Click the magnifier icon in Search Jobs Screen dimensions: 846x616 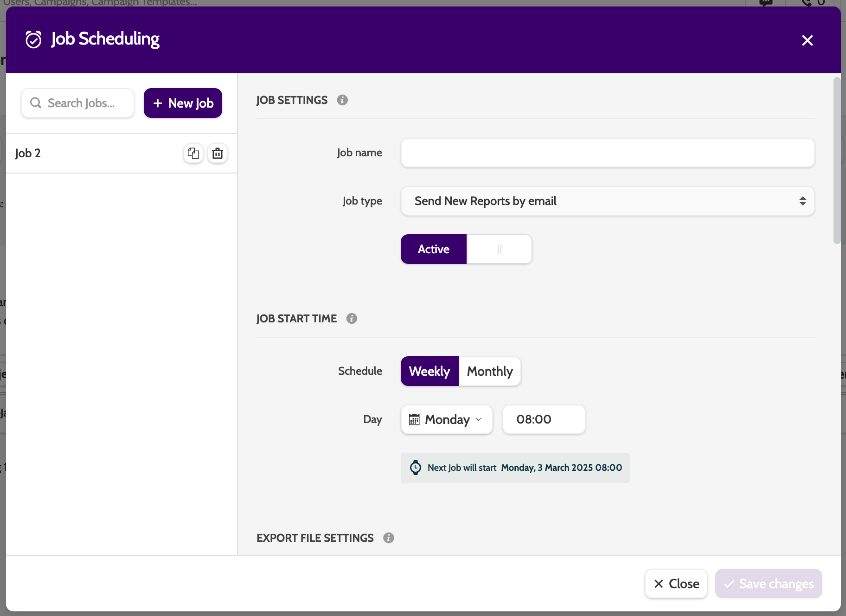(36, 103)
